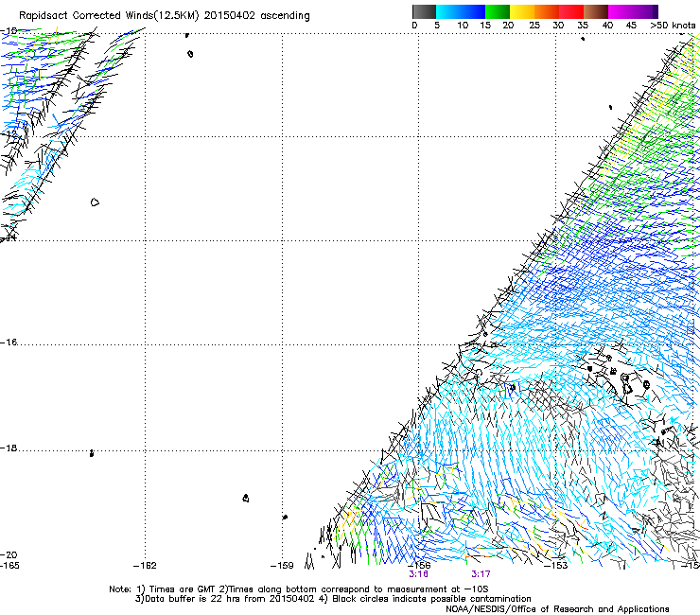Click the purple time label '3:17'
The image size is (700, 615).
point(481,574)
